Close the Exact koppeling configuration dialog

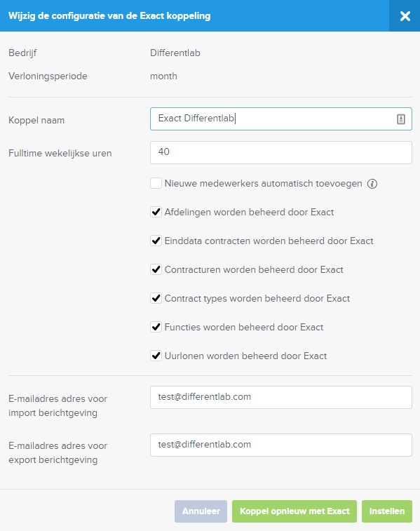[x=405, y=16]
